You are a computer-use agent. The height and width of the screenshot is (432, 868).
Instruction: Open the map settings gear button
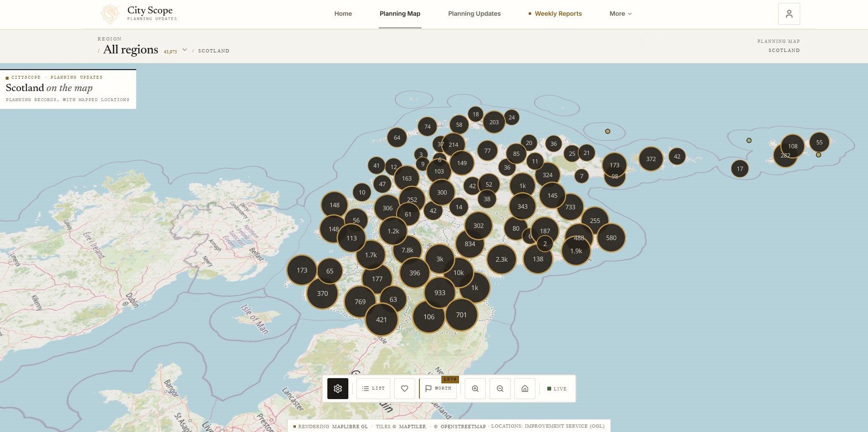pos(338,389)
